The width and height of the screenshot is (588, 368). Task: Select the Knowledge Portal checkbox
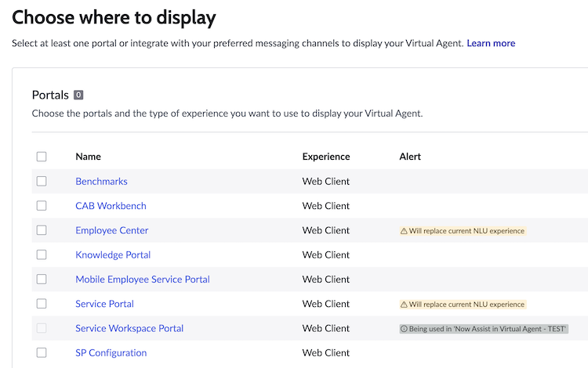tap(42, 254)
